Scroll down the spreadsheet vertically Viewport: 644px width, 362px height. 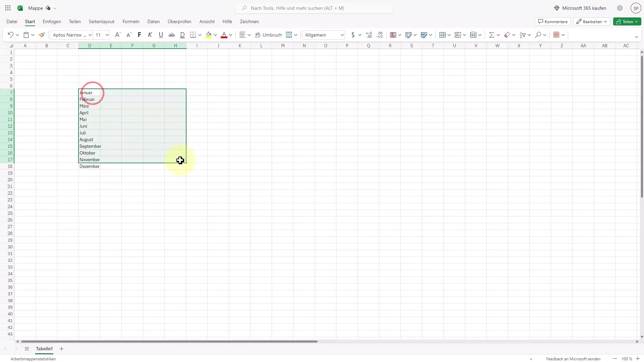coord(641,337)
